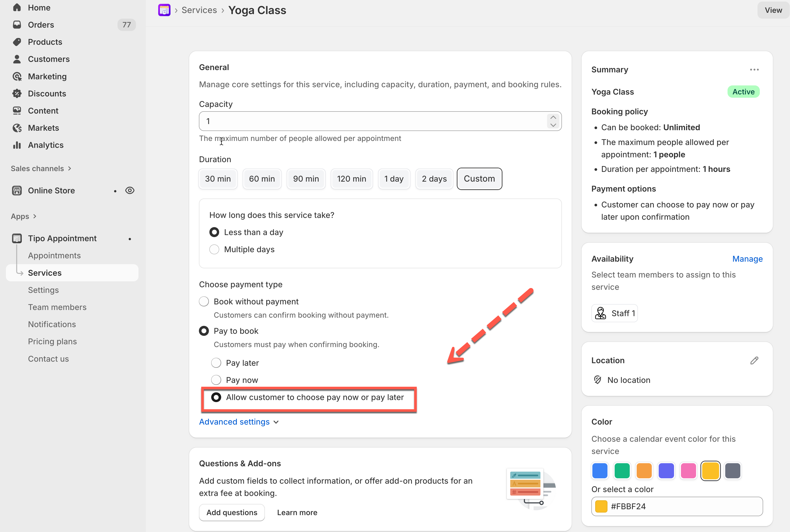Click the Manage availability link
This screenshot has width=790, height=532.
click(747, 259)
